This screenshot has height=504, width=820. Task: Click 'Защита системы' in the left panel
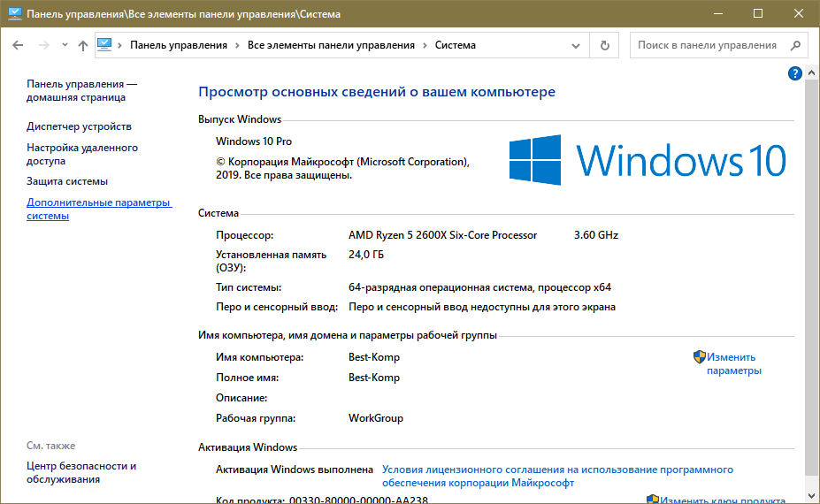point(67,181)
